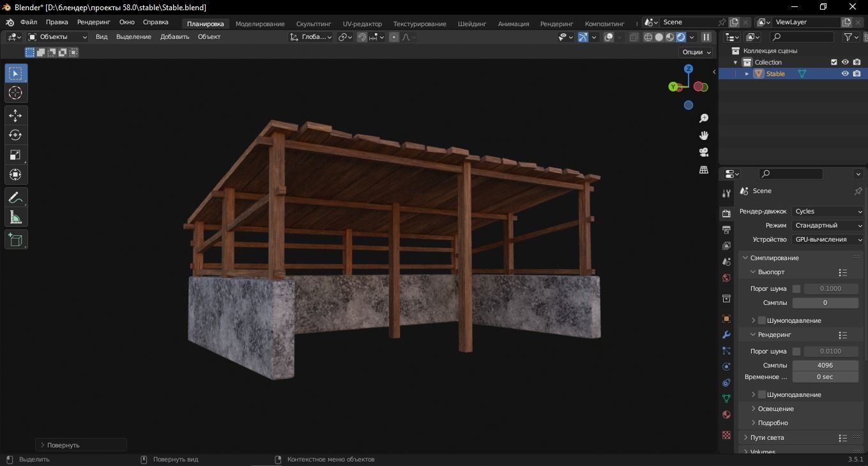The height and width of the screenshot is (466, 868).
Task: Switch to Моделирование workspace tab
Action: (x=260, y=24)
